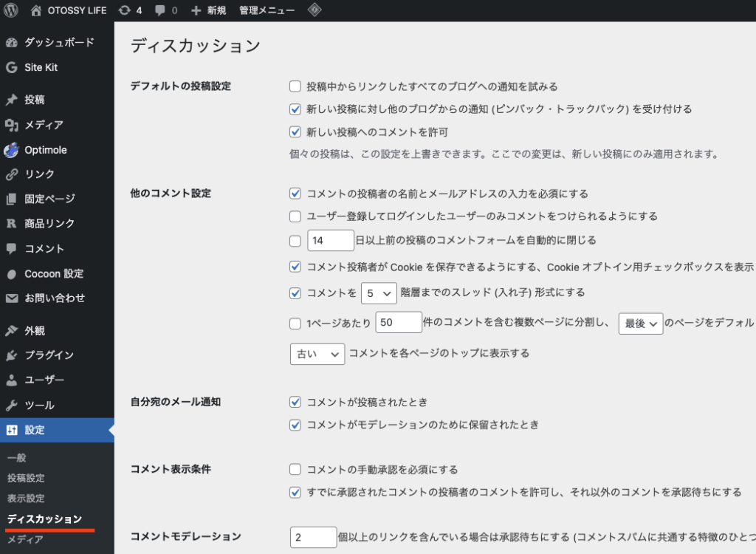The height and width of the screenshot is (554, 756).
Task: Open Site Kit from the sidebar
Action: click(x=41, y=67)
